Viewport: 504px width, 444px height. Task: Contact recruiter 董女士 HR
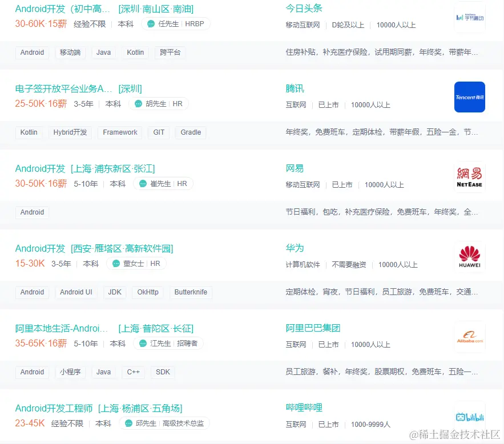pyautogui.click(x=136, y=264)
